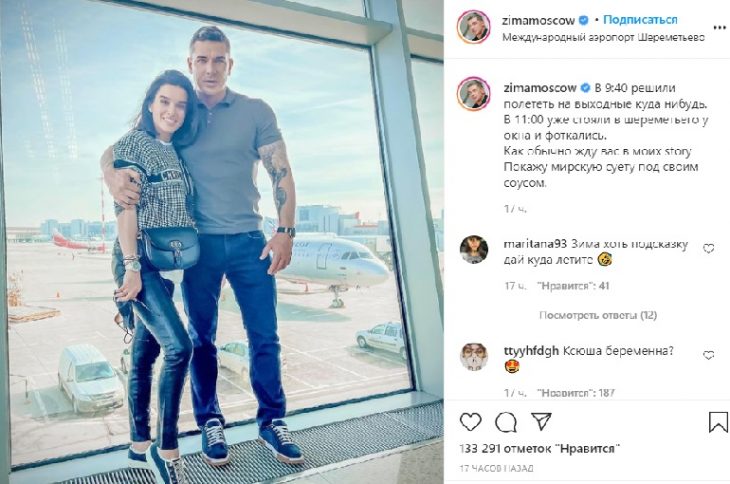Open the three-dot more options menu

click(719, 28)
